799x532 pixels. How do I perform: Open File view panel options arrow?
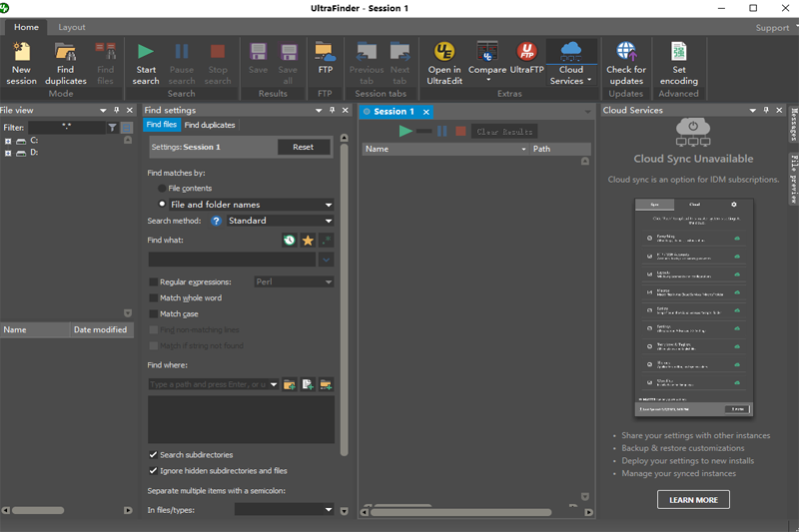[x=103, y=110]
